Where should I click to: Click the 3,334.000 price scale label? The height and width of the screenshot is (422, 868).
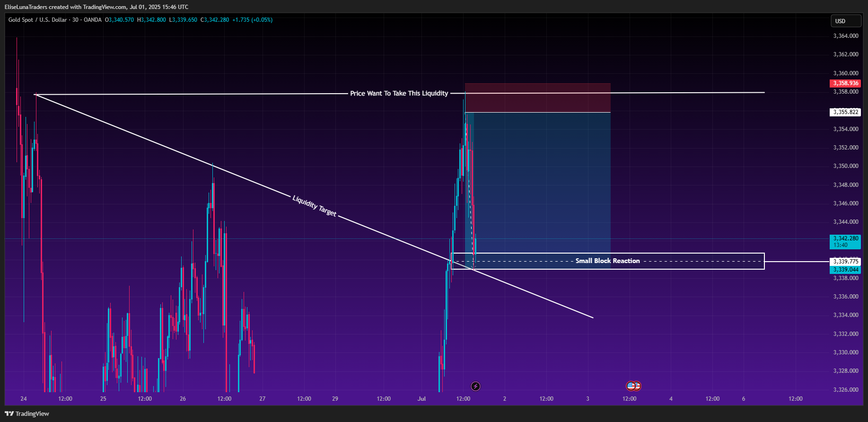click(x=845, y=315)
